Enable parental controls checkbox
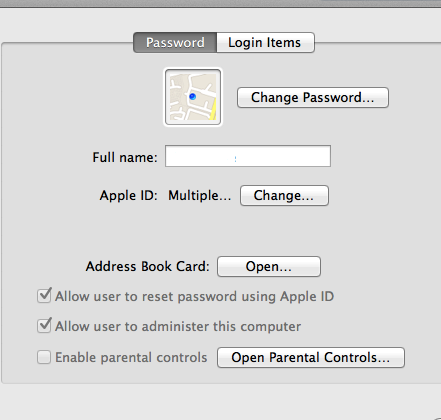441x420 pixels. (x=44, y=357)
